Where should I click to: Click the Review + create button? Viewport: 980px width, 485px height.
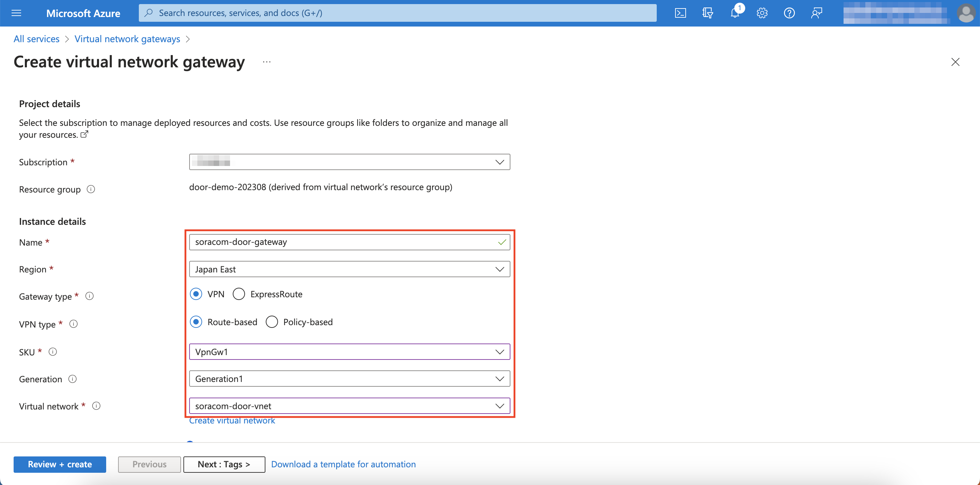point(59,464)
